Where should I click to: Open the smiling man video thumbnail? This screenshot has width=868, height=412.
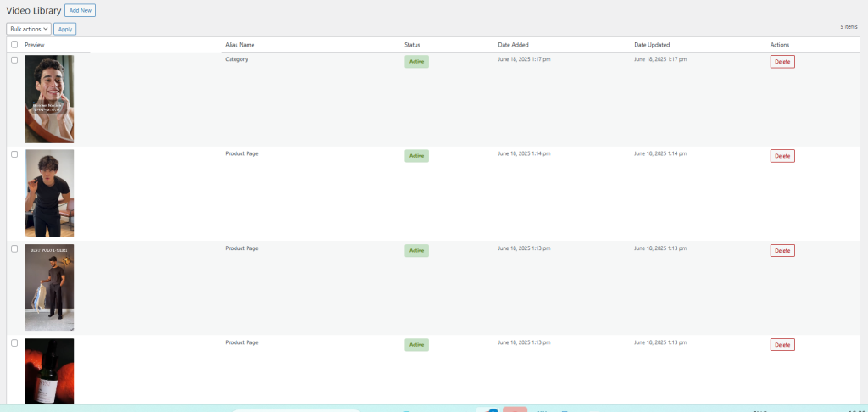49,99
